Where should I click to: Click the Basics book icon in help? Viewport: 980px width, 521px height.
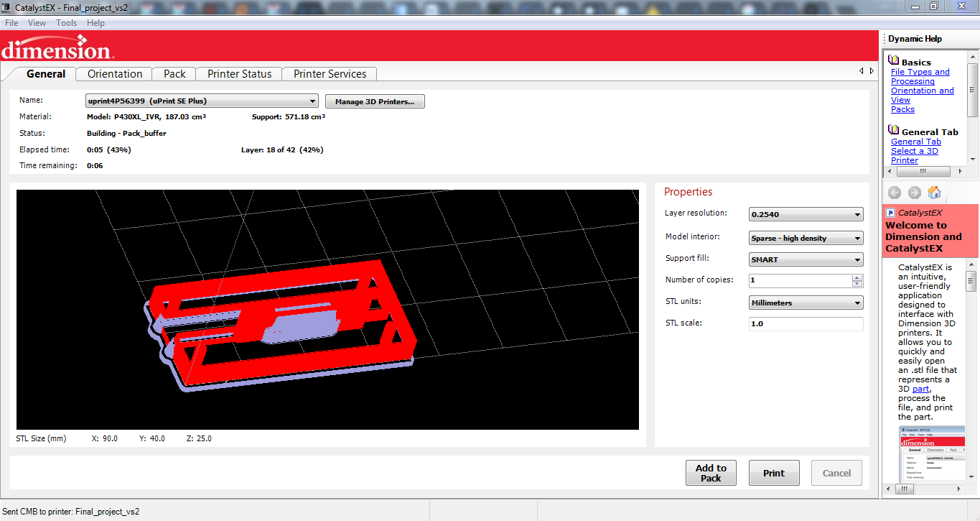(x=894, y=61)
